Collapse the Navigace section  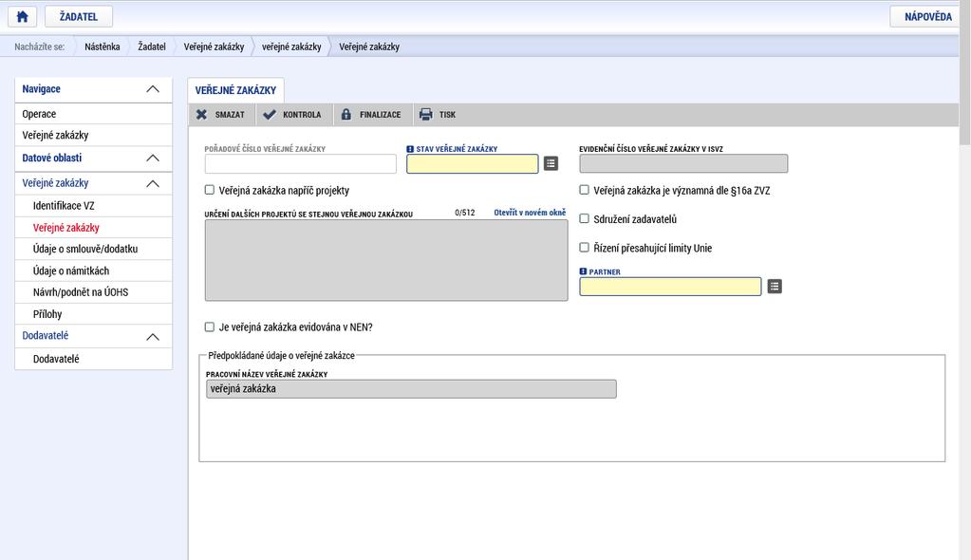[152, 89]
